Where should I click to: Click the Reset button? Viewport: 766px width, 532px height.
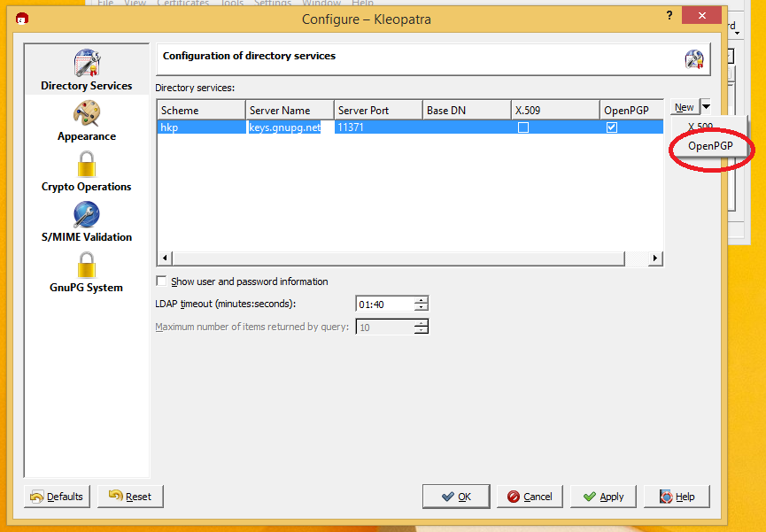[x=130, y=497]
